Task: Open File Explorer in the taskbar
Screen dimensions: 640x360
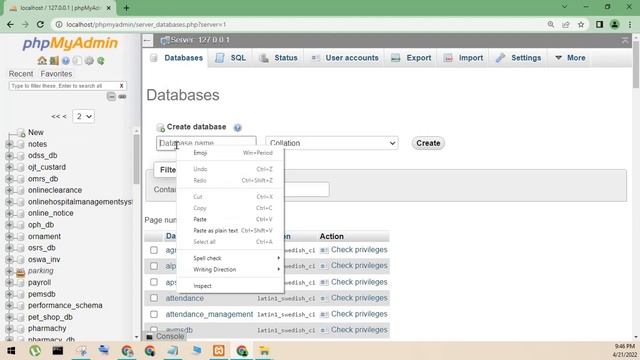Action: tap(264, 351)
